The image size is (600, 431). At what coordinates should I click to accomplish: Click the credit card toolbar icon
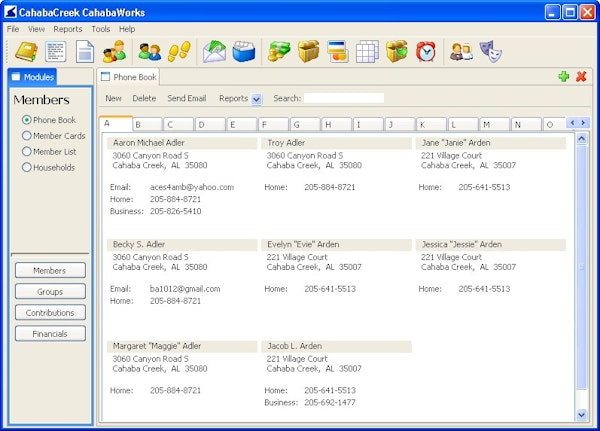tap(338, 51)
